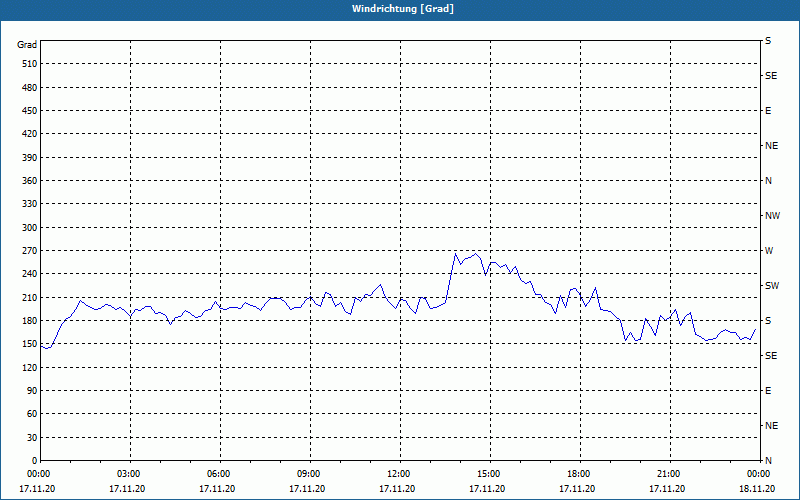Click the 0 y-axis origin label

pos(34,460)
